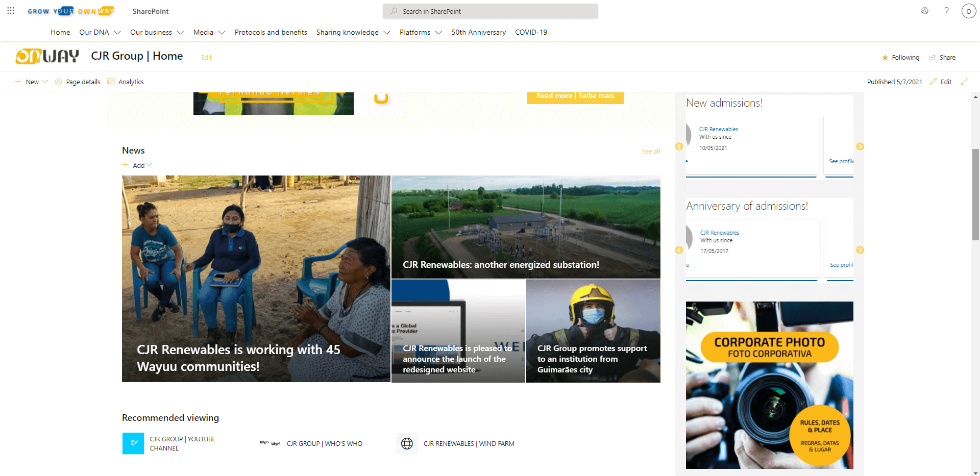Expand the Our DNA dropdown
This screenshot has height=476, width=980.
click(x=100, y=32)
